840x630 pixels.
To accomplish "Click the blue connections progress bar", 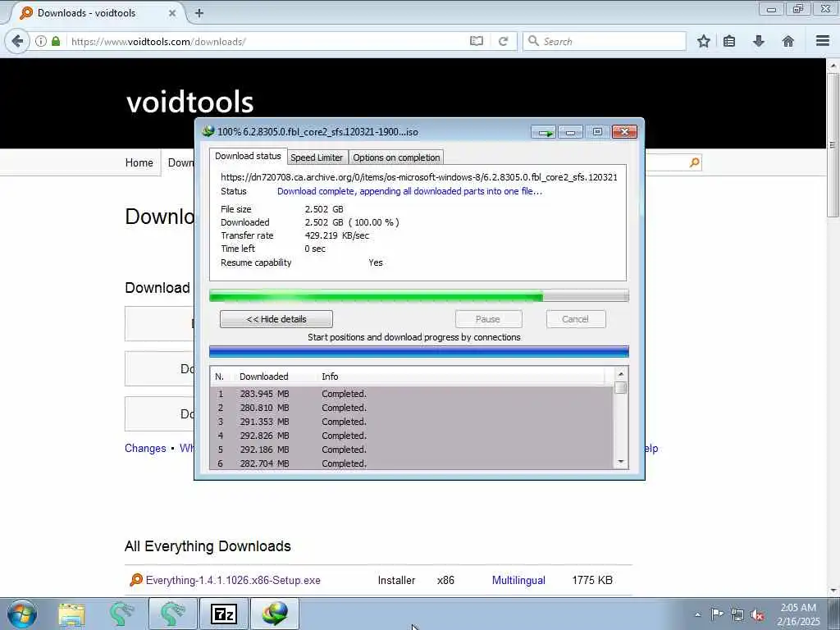I will coord(418,351).
